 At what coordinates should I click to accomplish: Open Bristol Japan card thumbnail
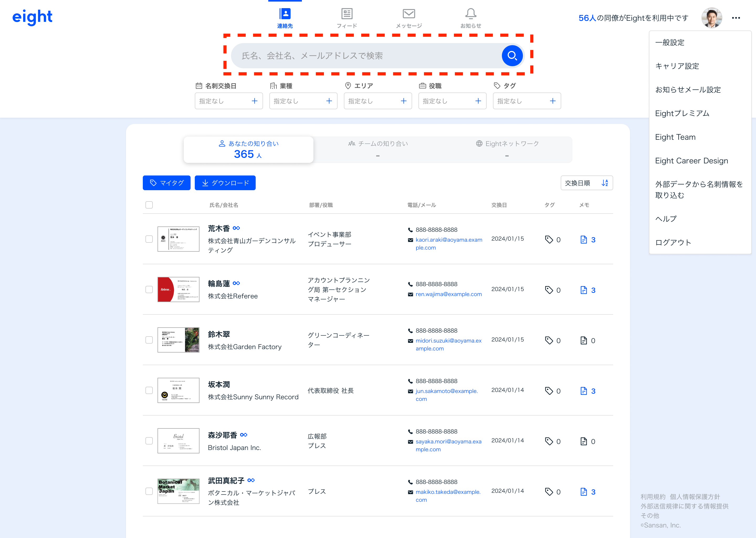178,441
